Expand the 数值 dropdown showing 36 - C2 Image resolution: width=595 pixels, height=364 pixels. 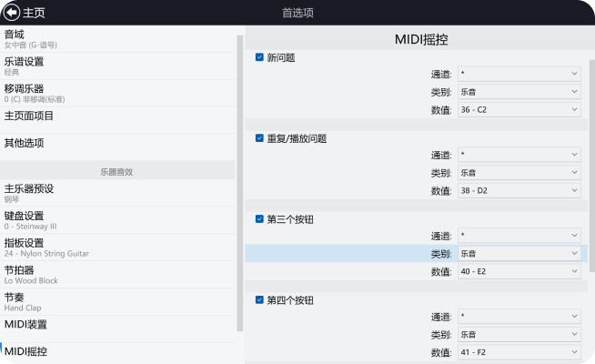click(519, 109)
